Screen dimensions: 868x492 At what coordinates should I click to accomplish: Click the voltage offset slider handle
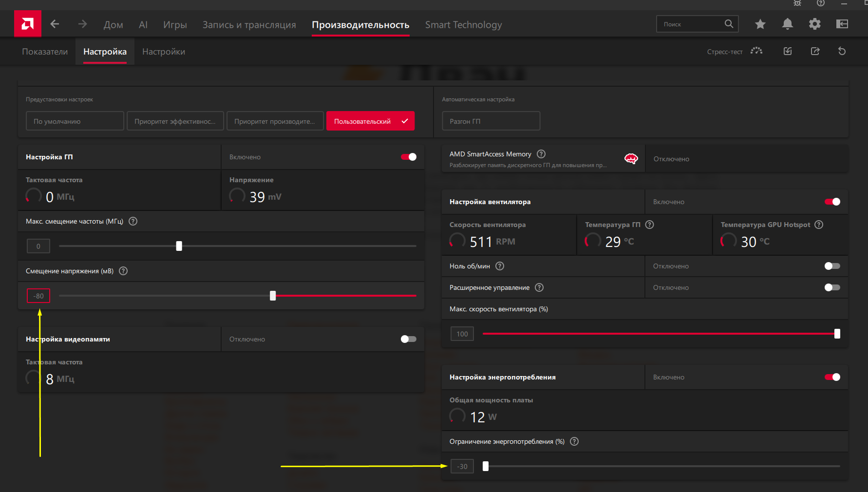273,296
